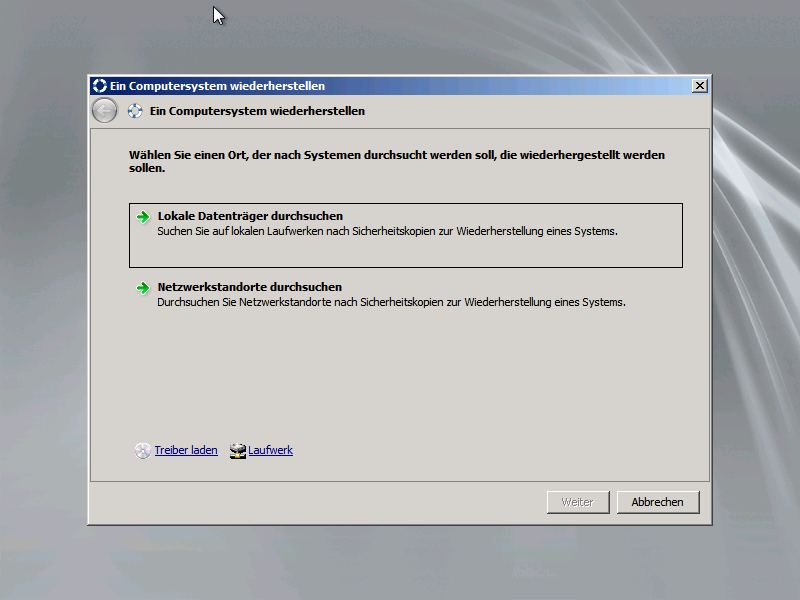This screenshot has width=800, height=600.
Task: Click the restore icon in the wizard header
Action: click(x=135, y=111)
